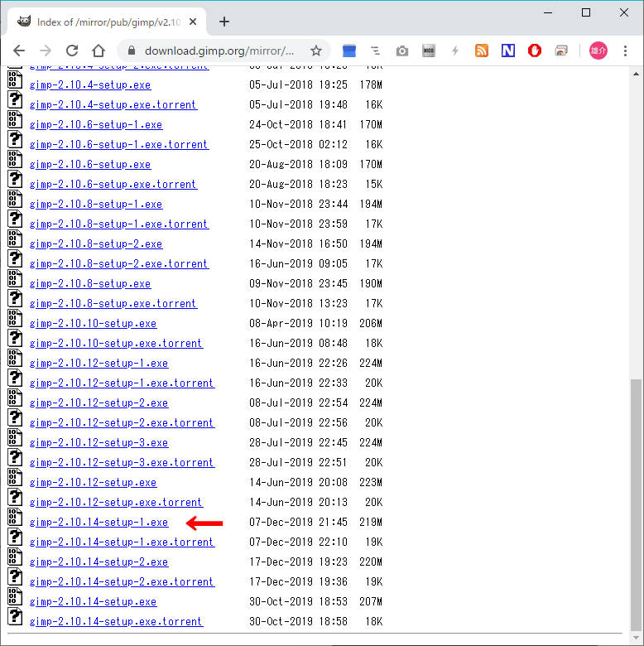644x646 pixels.
Task: Select the file size 219M
Action: [371, 522]
